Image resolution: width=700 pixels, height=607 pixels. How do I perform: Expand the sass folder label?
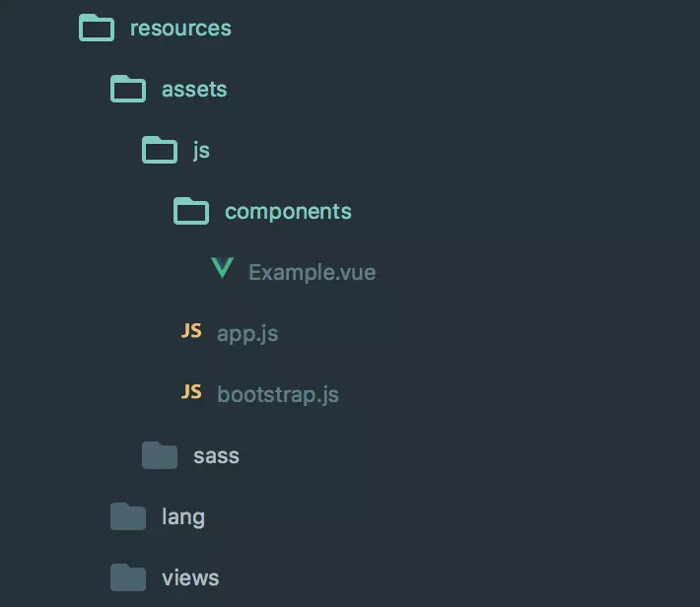pyautogui.click(x=216, y=455)
